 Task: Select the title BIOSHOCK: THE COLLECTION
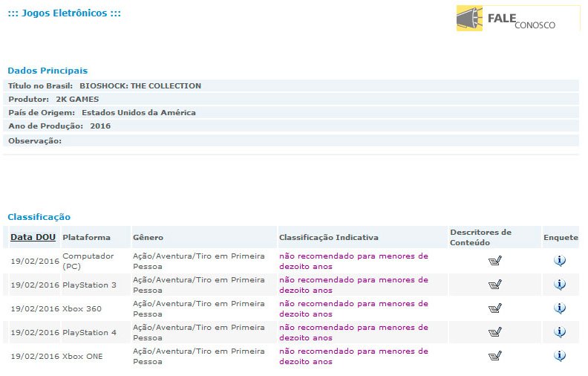[140, 86]
